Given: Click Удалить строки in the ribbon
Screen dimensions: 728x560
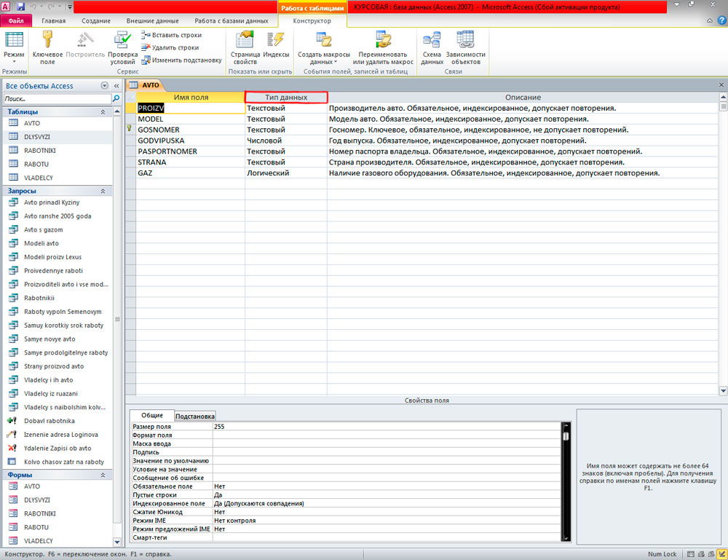Looking at the screenshot, I should [170, 47].
